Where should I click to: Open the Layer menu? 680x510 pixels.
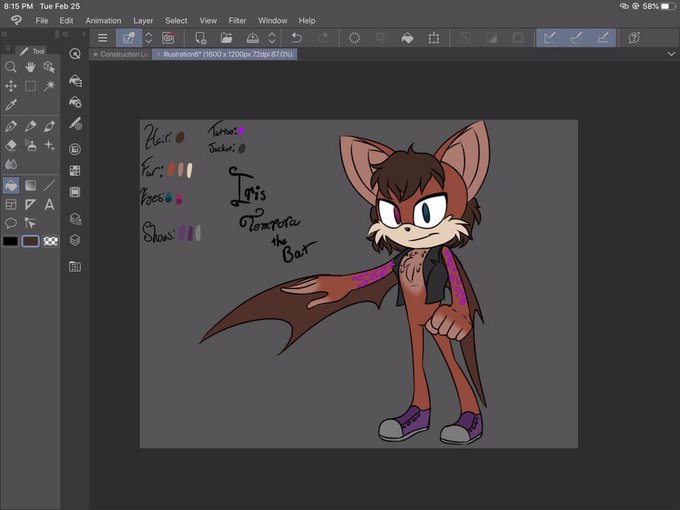(143, 20)
